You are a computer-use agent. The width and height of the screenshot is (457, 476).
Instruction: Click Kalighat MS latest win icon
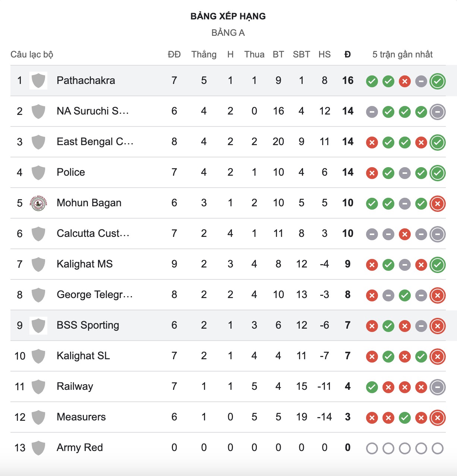[x=438, y=265]
